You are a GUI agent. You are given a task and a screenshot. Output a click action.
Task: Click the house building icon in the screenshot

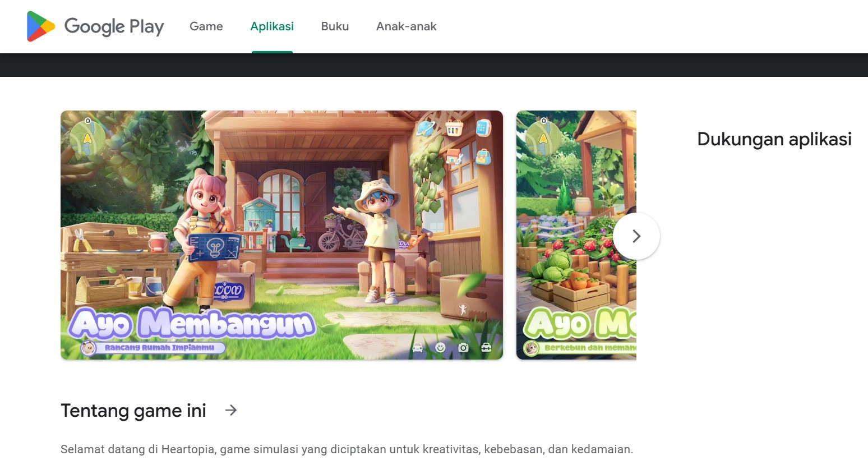coord(454,156)
